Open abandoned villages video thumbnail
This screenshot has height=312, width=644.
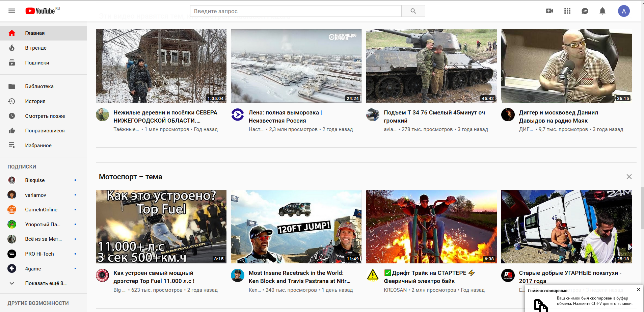161,66
